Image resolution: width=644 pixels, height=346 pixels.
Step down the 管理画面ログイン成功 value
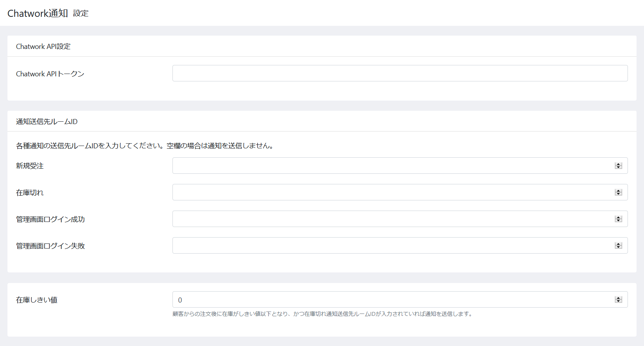click(x=619, y=221)
